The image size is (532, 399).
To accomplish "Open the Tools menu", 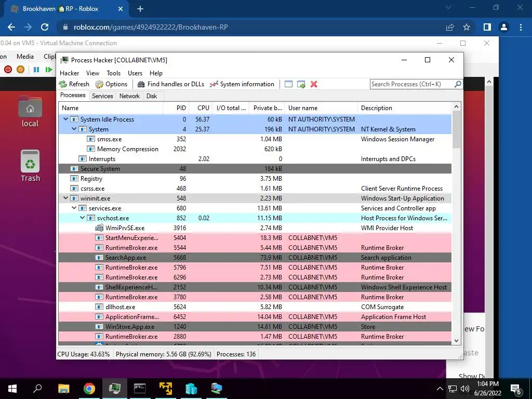I will [x=113, y=73].
